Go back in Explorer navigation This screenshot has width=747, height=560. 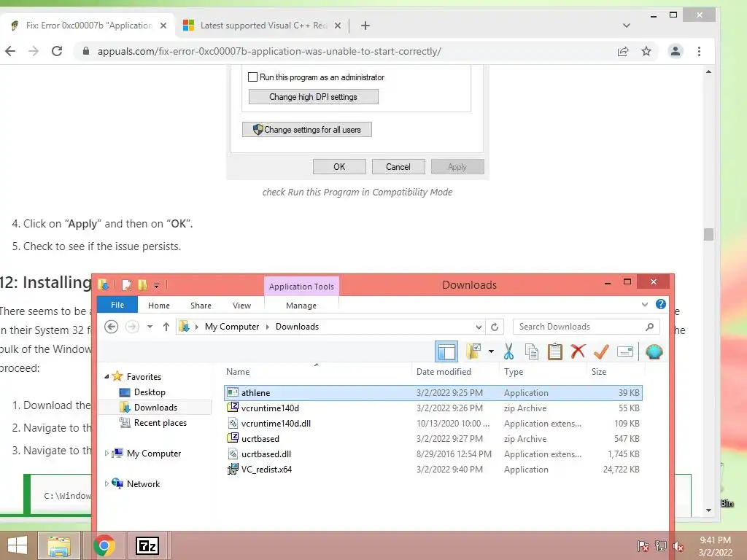click(x=111, y=327)
